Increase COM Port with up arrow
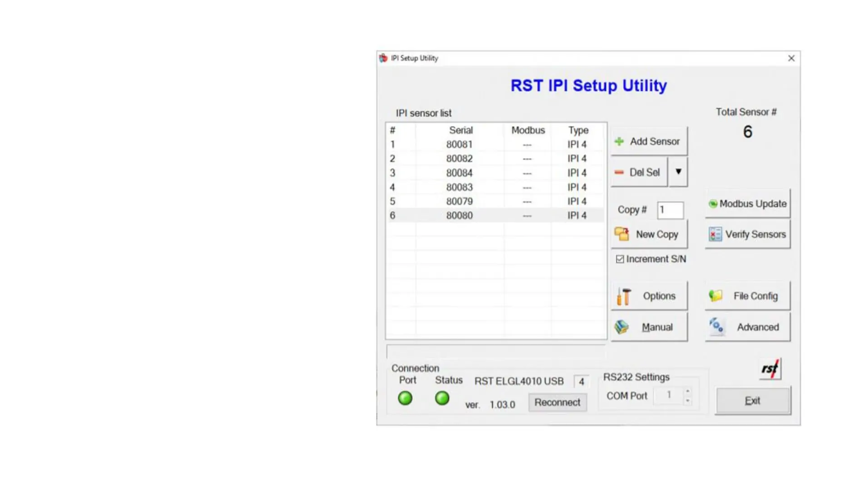The height and width of the screenshot is (479, 868). (688, 391)
